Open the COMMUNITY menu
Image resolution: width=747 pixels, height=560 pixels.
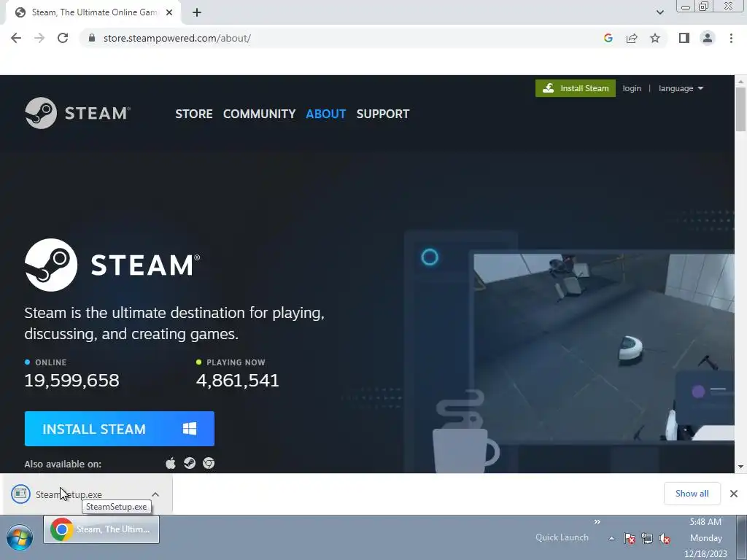coord(259,114)
